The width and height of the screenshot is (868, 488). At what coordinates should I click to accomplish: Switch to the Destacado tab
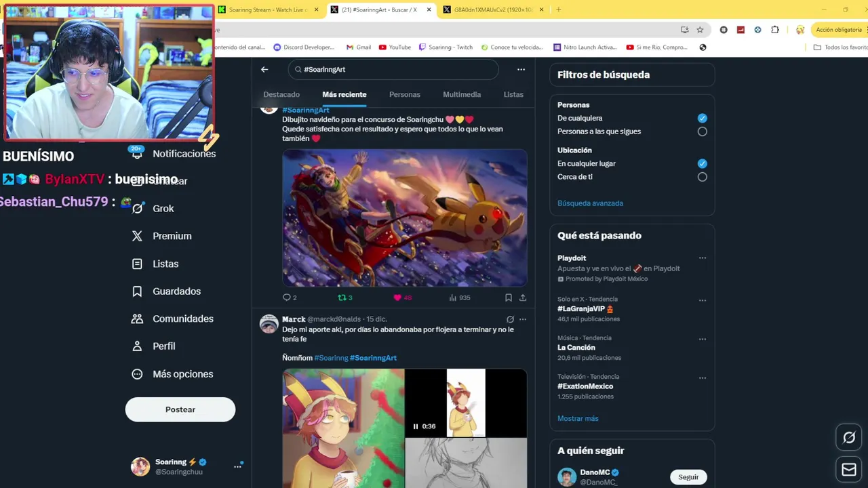[281, 94]
